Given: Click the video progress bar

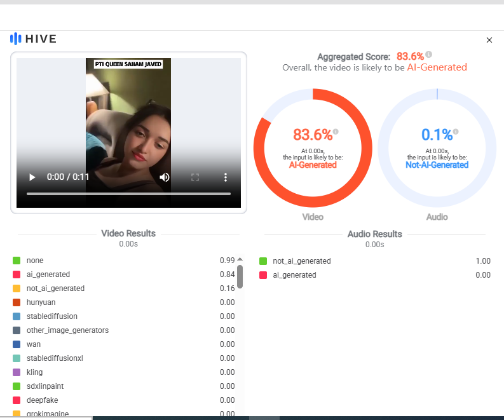Looking at the screenshot, I should (x=128, y=194).
